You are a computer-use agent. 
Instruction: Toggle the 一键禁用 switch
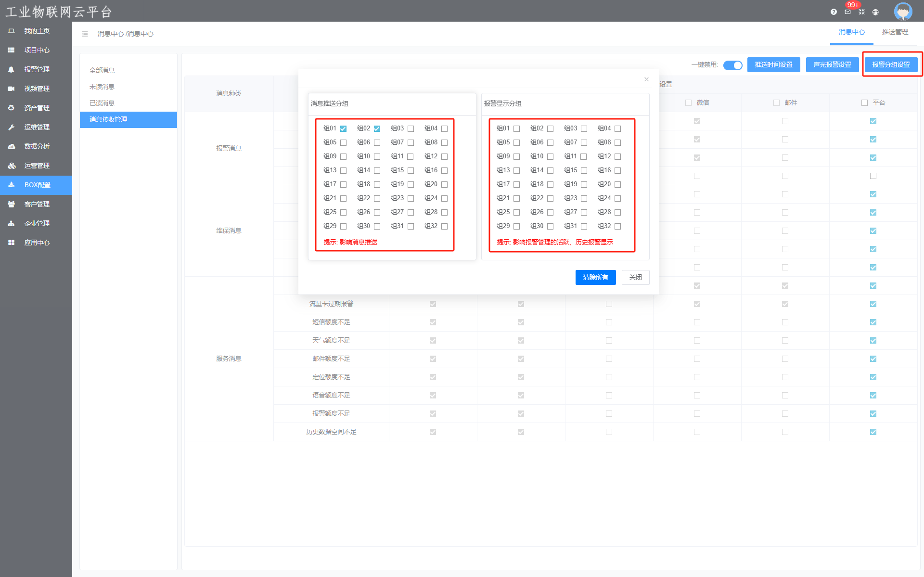click(x=732, y=65)
